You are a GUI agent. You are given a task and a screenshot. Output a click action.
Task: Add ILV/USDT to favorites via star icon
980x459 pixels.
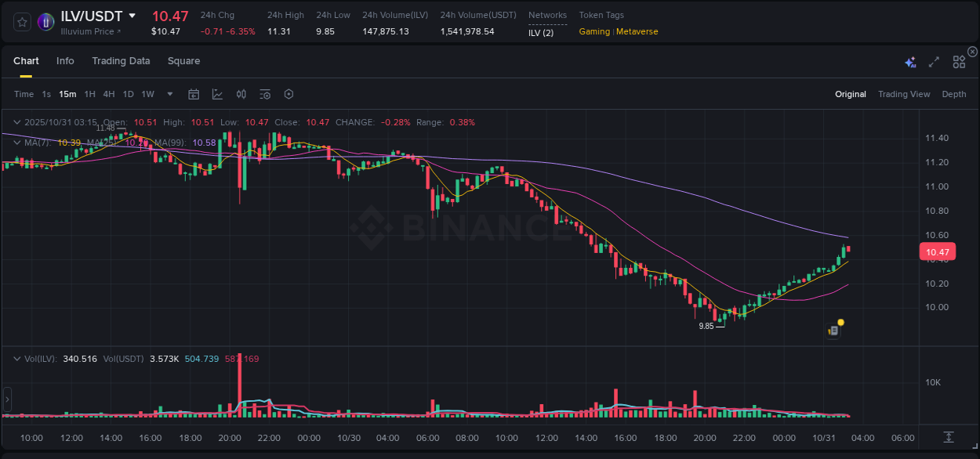pos(21,21)
